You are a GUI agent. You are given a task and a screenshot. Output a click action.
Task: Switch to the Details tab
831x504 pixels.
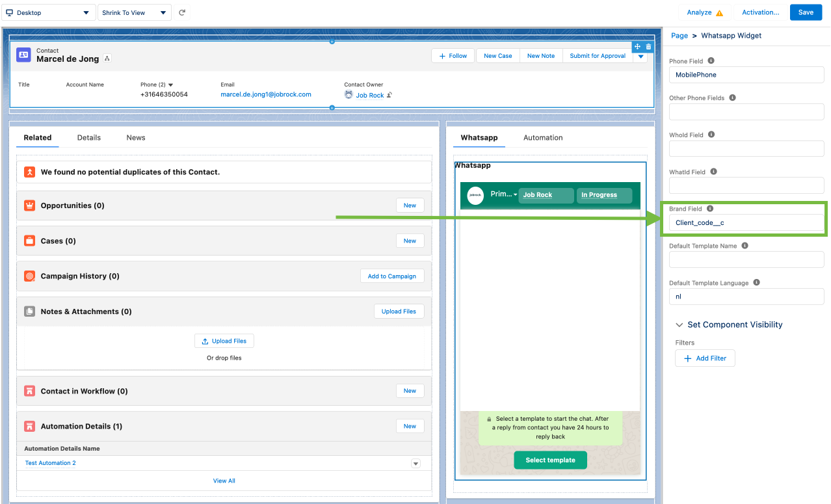tap(89, 138)
